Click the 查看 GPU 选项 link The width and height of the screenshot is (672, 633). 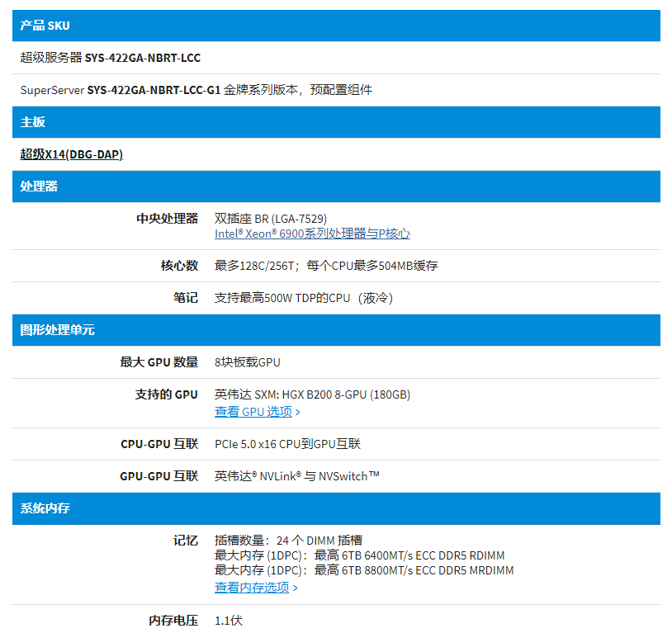258,412
